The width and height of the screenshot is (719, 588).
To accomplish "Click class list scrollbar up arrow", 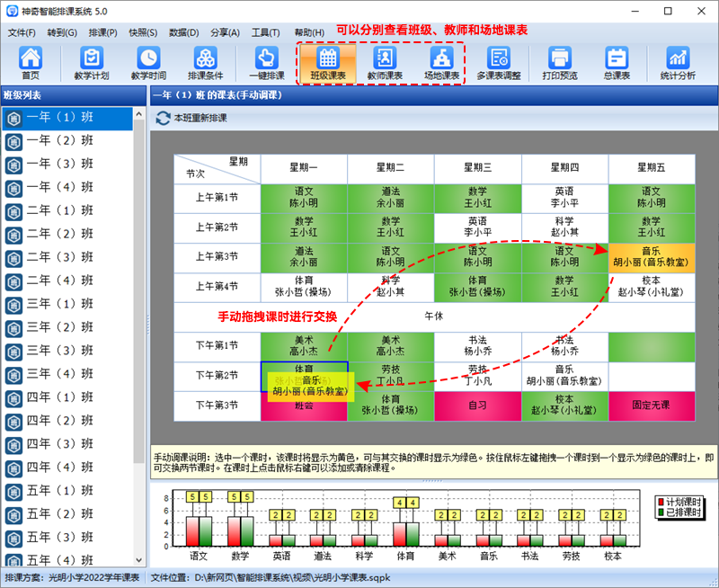I will [x=139, y=114].
